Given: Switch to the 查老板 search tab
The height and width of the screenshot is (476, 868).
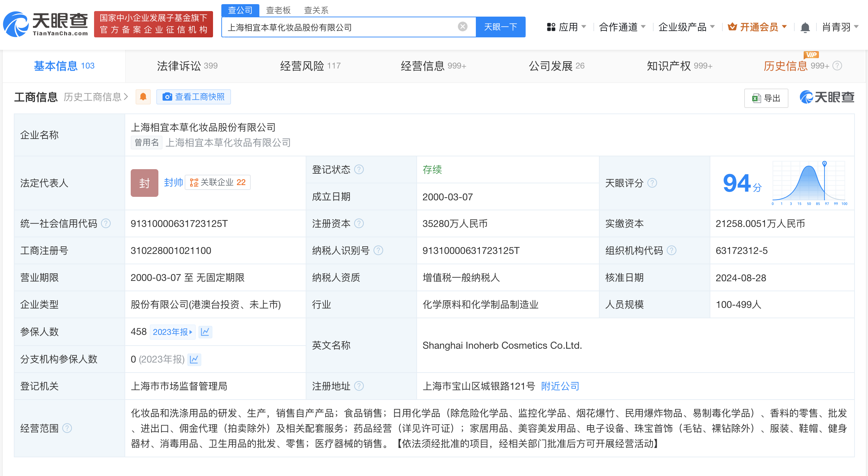Looking at the screenshot, I should click(278, 10).
